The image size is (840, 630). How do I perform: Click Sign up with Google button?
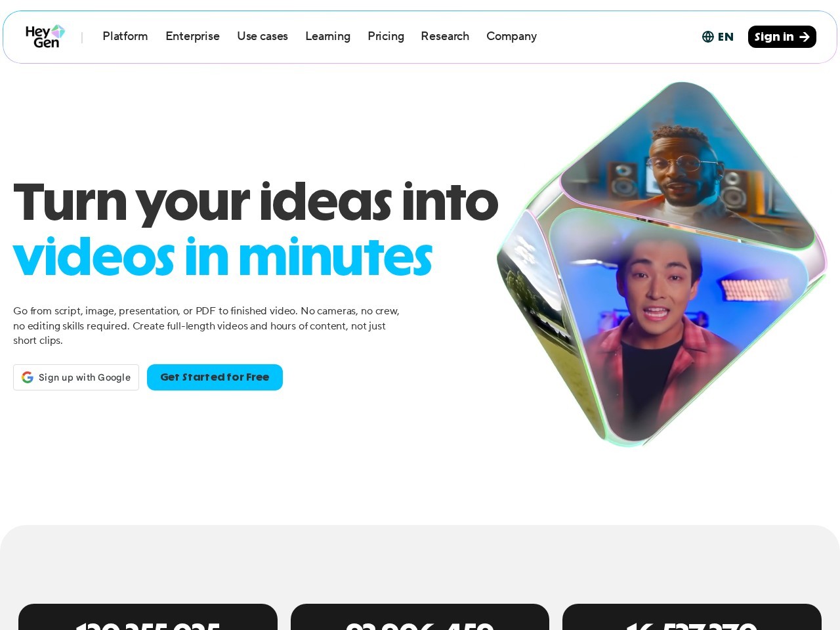(x=76, y=377)
